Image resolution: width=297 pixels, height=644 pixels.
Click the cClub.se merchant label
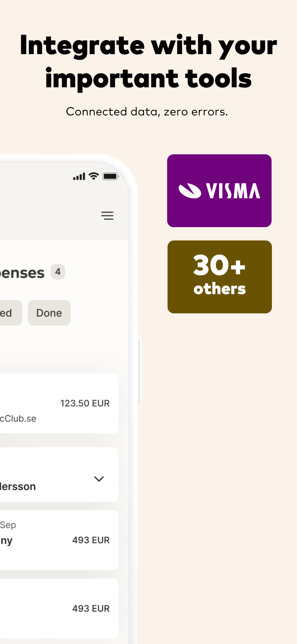pyautogui.click(x=18, y=419)
